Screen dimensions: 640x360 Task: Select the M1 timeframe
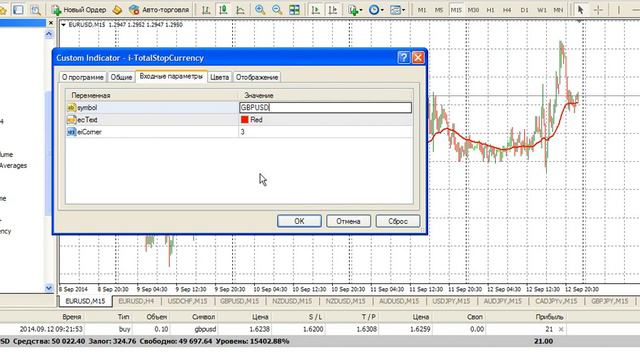pos(422,9)
